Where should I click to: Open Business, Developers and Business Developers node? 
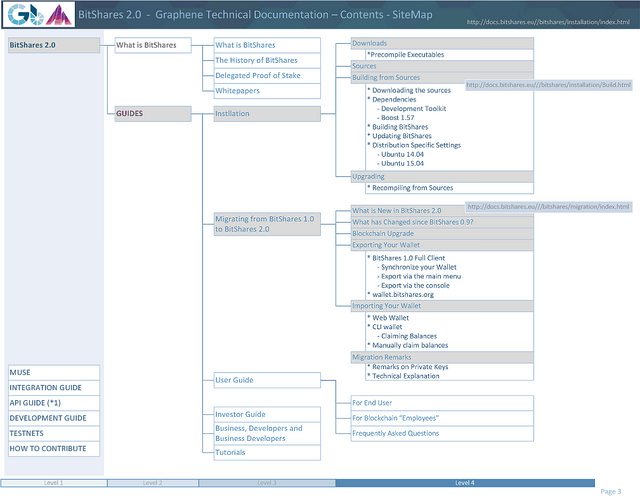267,434
